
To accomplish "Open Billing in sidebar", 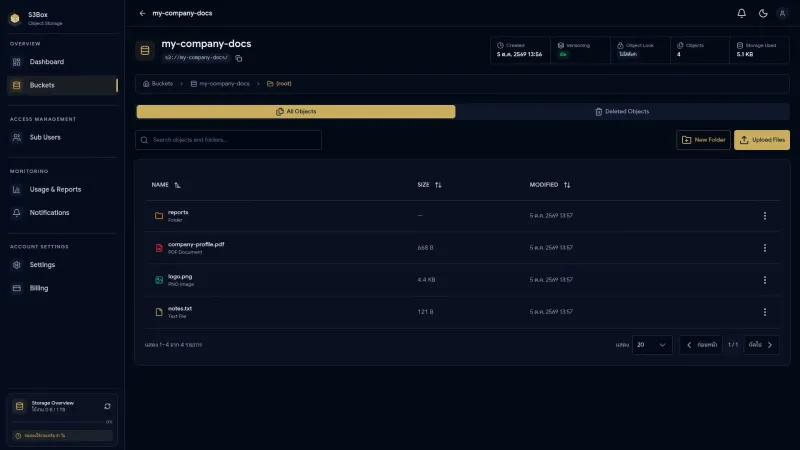I will (x=62, y=288).
